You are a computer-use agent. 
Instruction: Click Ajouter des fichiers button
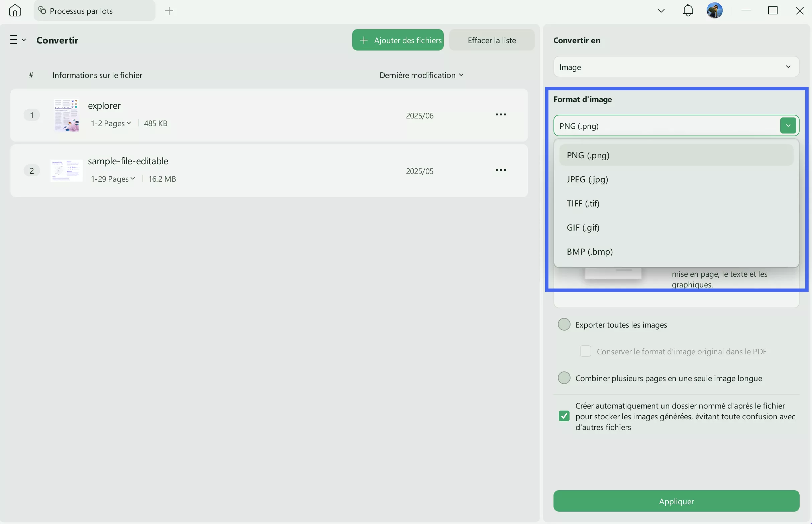398,40
